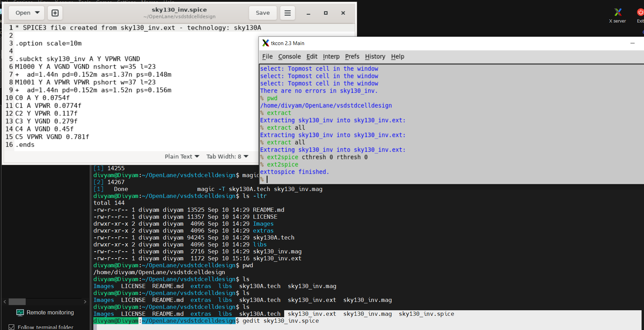
Task: Click the tkcon X logo in title bar
Action: [265, 43]
